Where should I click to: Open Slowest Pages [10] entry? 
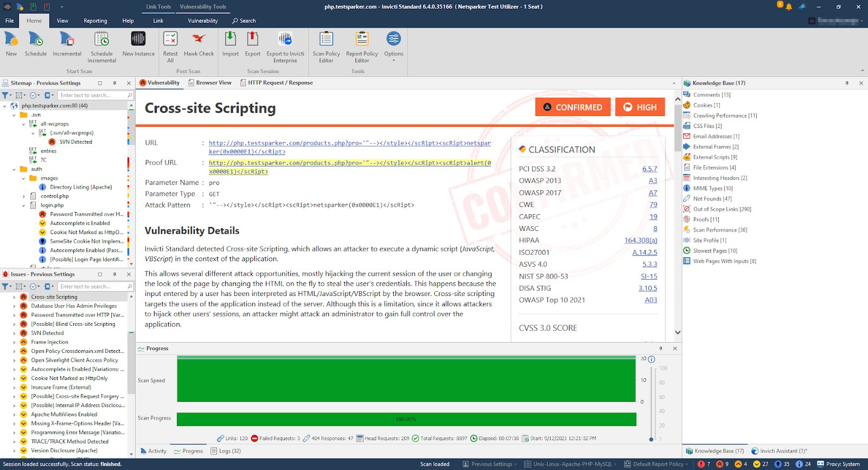[715, 251]
